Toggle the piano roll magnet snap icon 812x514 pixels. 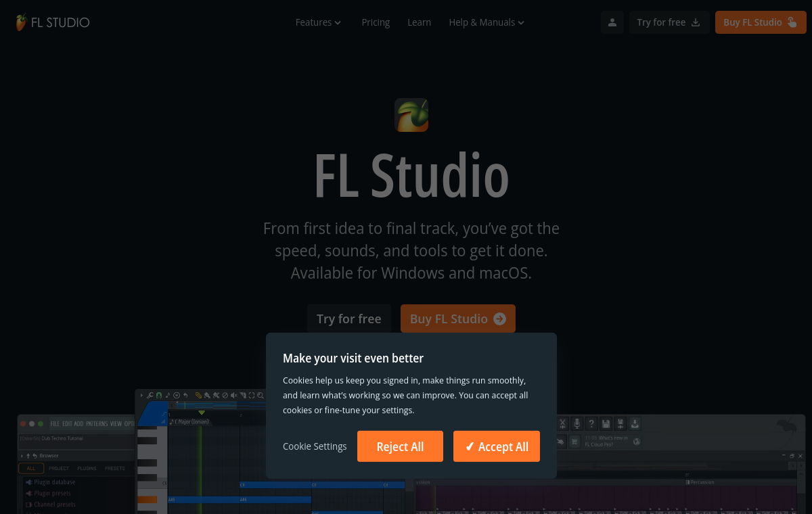point(159,396)
